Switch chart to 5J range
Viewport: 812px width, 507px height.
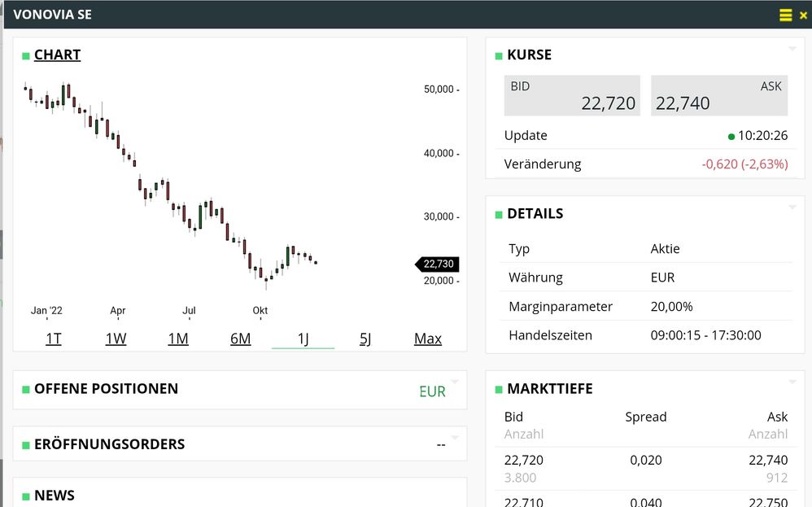click(365, 339)
